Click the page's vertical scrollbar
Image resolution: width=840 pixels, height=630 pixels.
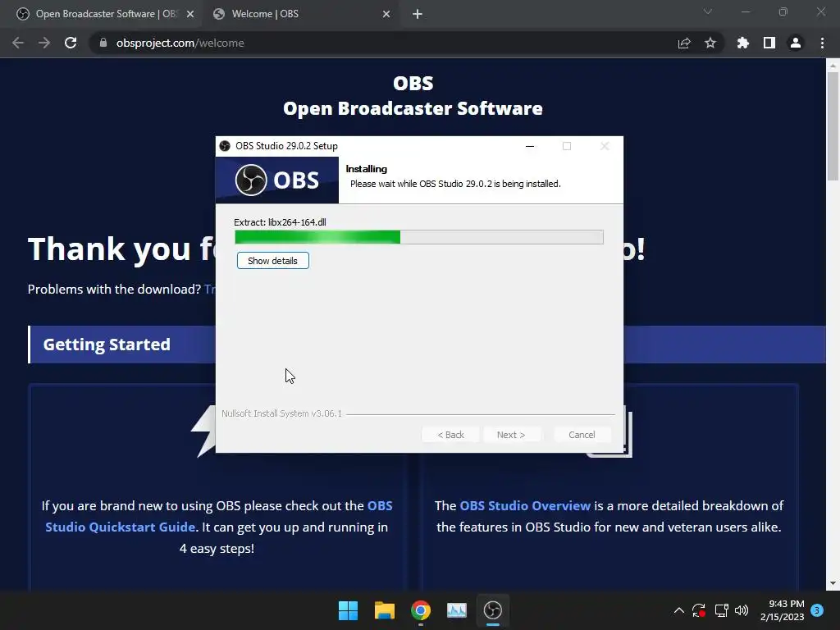point(833,126)
